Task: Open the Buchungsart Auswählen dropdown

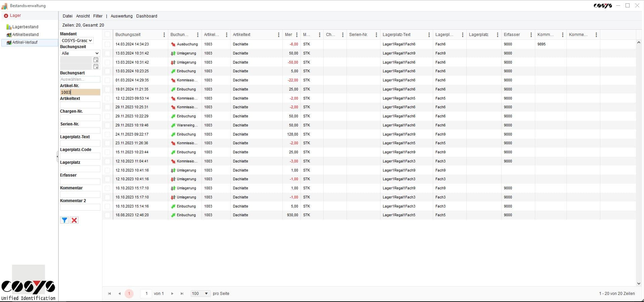Action: [80, 79]
